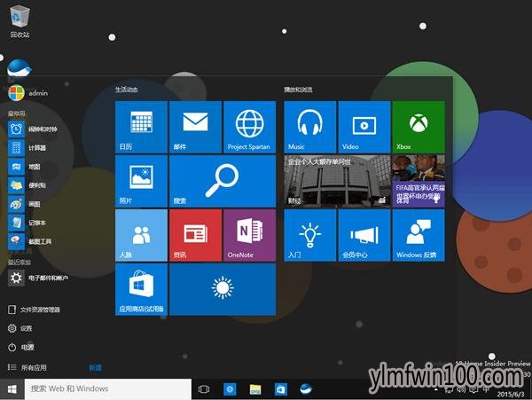
Task: Open Settings from the Start menu
Action: (x=20, y=328)
